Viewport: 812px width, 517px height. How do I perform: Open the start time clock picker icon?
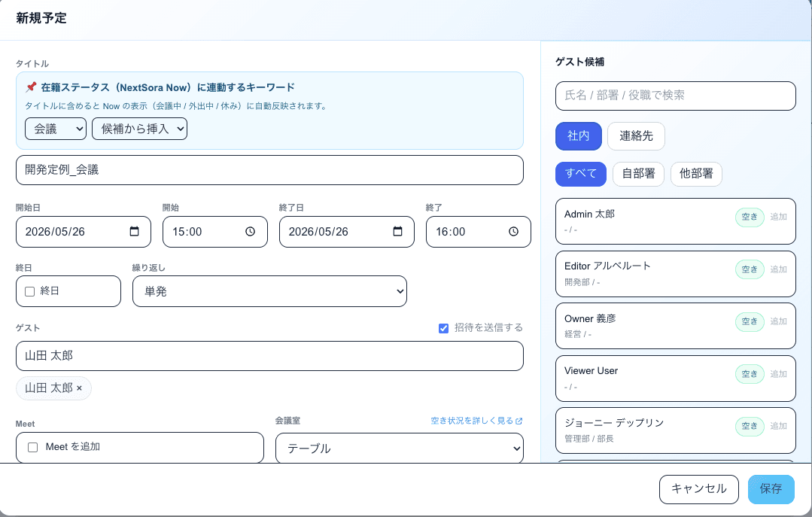tap(250, 232)
